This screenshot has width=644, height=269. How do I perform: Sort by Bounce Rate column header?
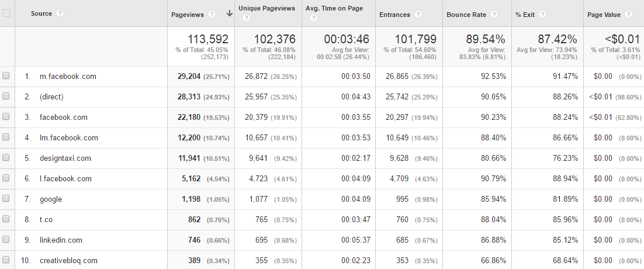[466, 15]
